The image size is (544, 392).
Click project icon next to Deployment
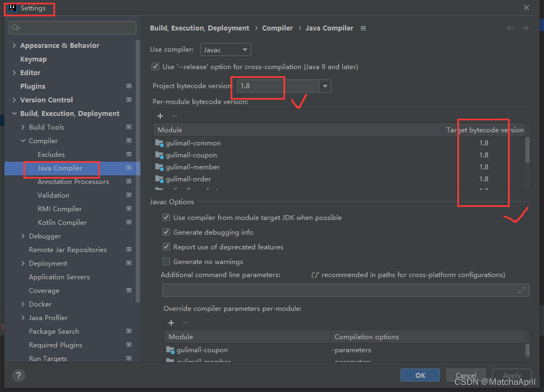[x=129, y=263]
